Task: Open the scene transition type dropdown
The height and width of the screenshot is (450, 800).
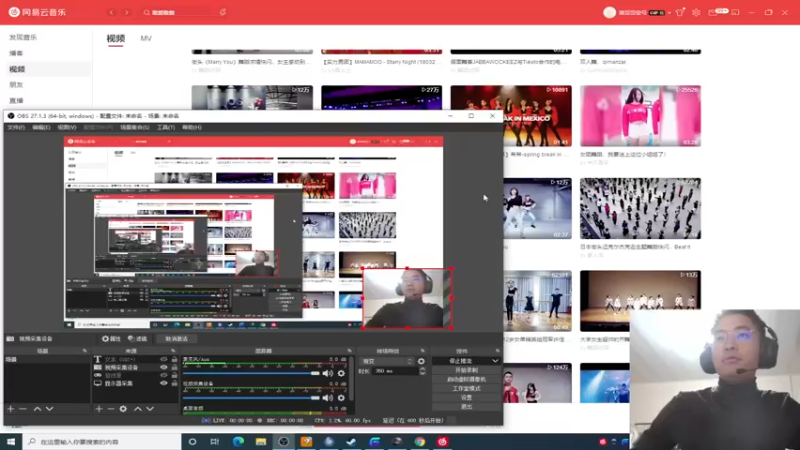Action: [387, 361]
